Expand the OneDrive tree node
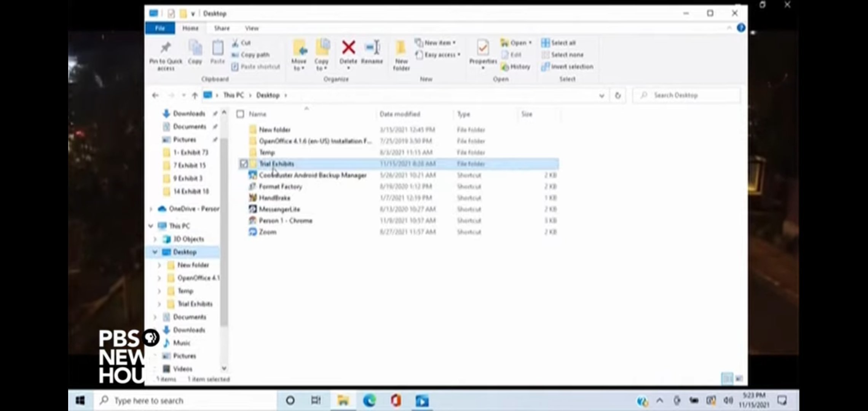This screenshot has width=868, height=411. pyautogui.click(x=151, y=209)
